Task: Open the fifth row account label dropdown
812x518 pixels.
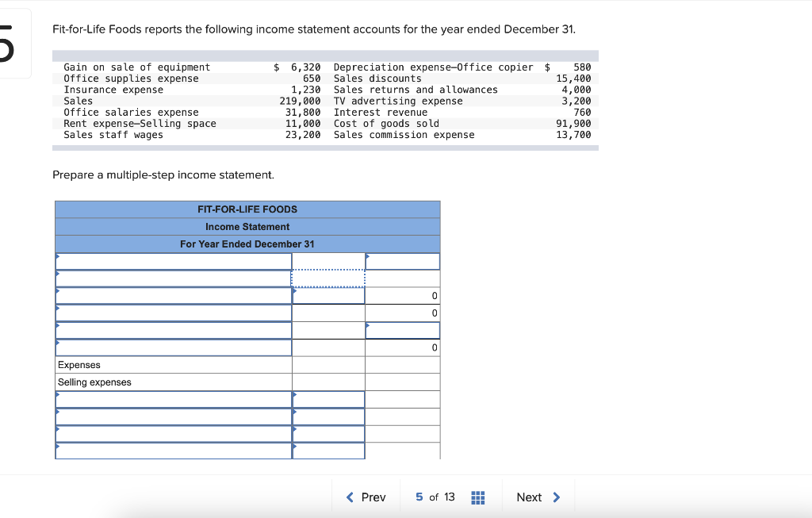Action: (174, 331)
